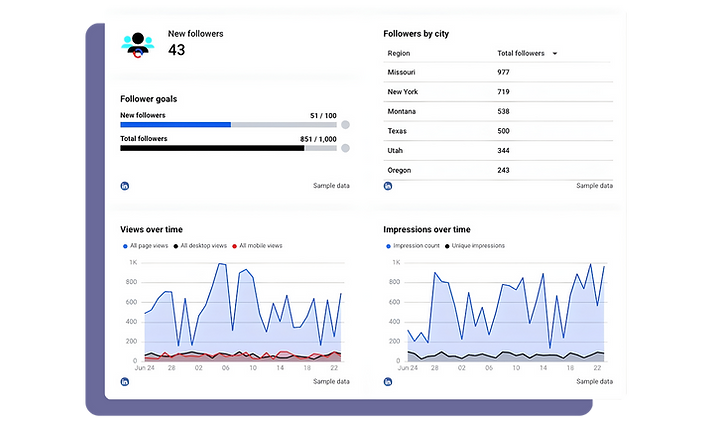Click the 344 followers value
This screenshot has height=423, width=711.
[x=503, y=151]
